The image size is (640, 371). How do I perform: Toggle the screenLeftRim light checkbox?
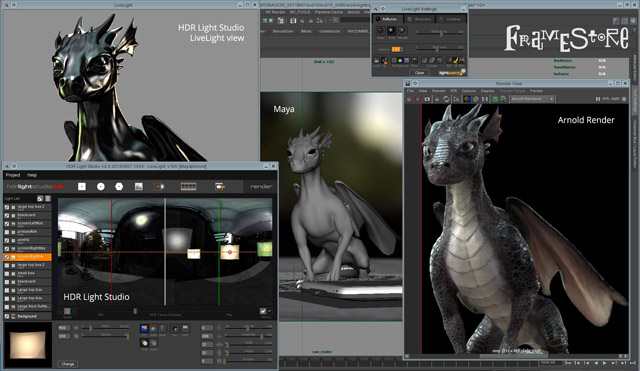click(7, 224)
